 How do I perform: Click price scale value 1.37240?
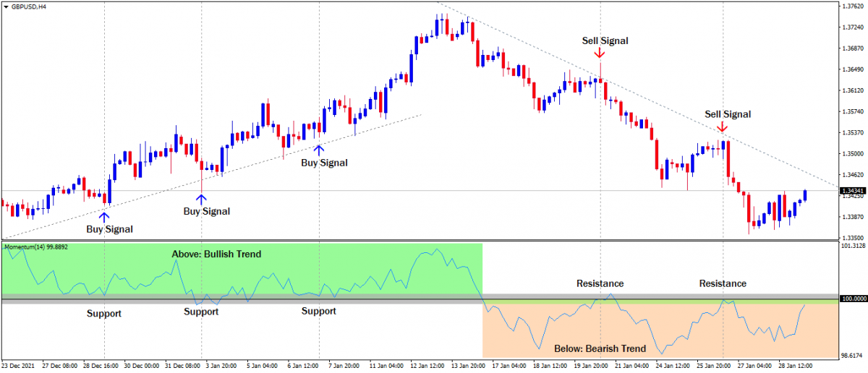click(x=854, y=28)
